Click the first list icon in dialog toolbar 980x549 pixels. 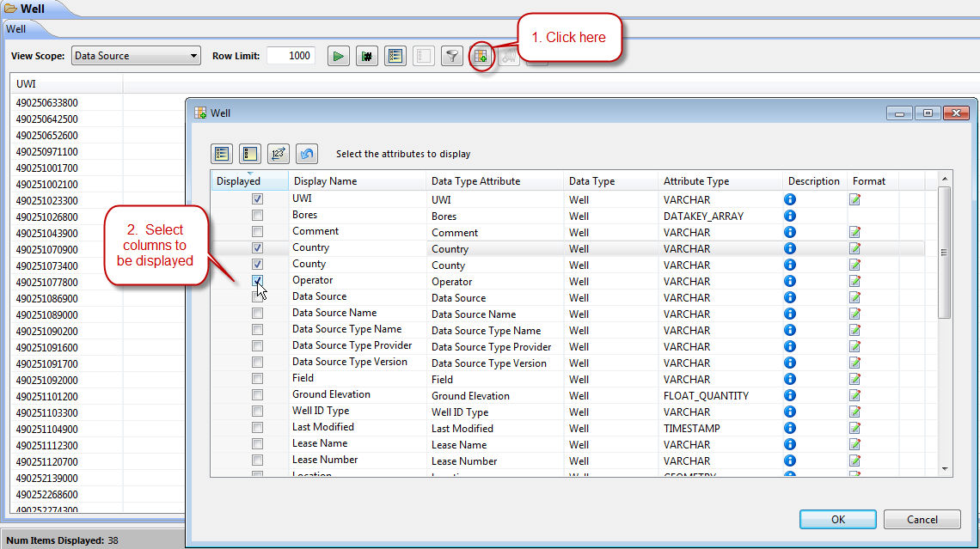[x=222, y=154]
